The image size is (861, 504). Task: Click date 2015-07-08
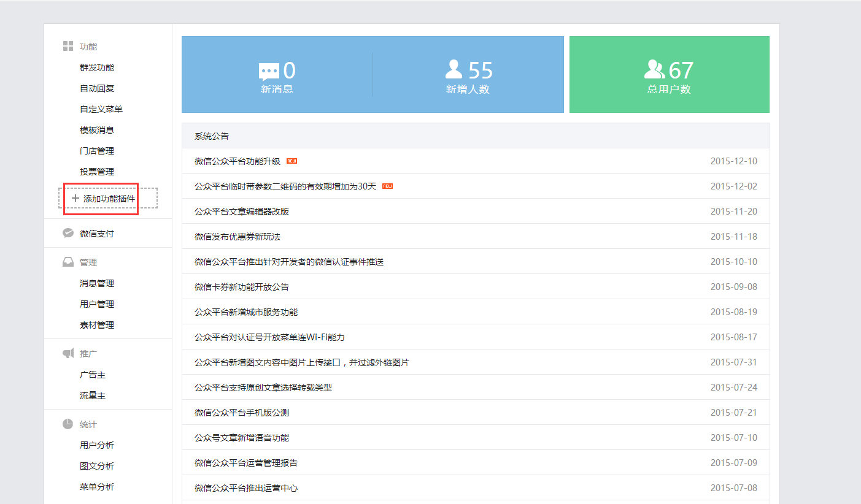point(734,488)
